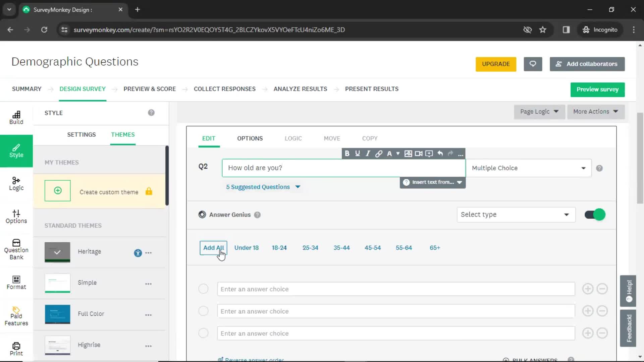Click the Add All age ranges button
Screen dimensions: 644x362
click(214, 247)
